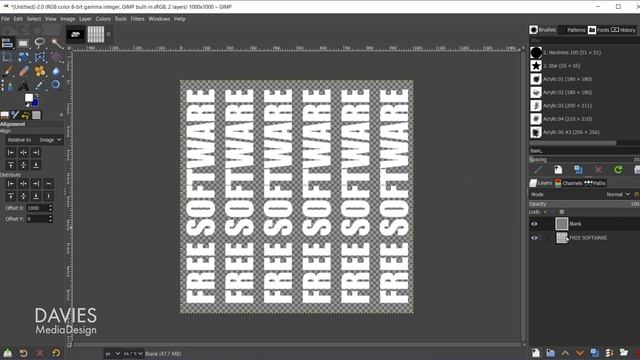Image resolution: width=640 pixels, height=360 pixels.
Task: Distribute horizontal centers of targets
Action: 23,184
